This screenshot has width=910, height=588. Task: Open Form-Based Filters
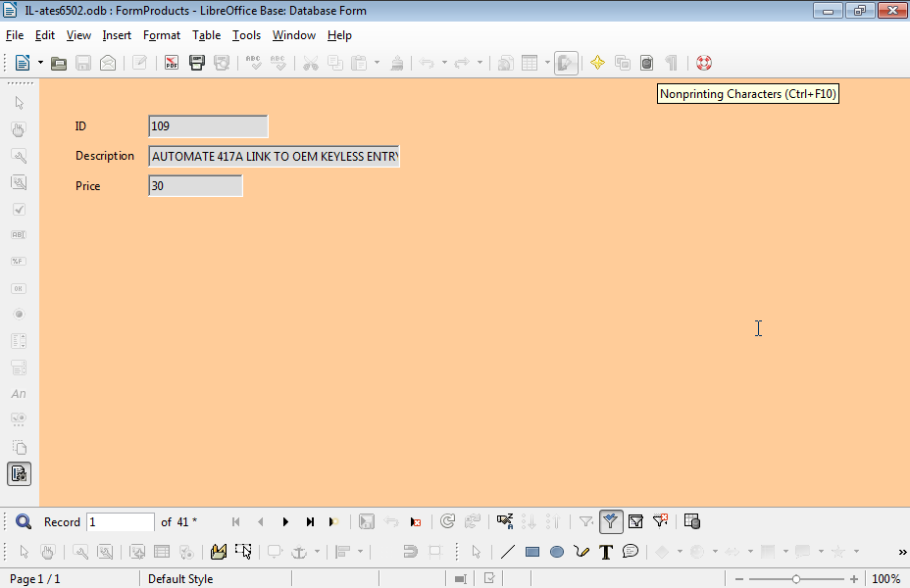[635, 522]
